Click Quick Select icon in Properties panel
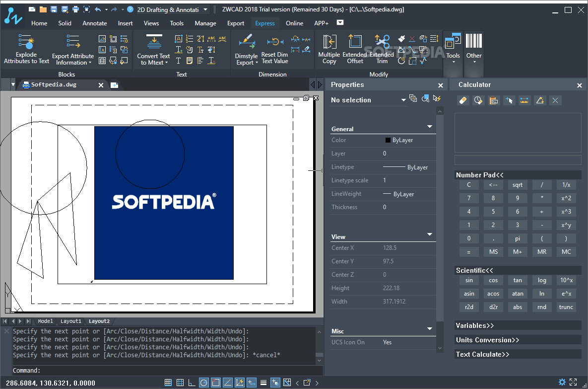Image resolution: width=588 pixels, height=389 pixels. pos(437,98)
